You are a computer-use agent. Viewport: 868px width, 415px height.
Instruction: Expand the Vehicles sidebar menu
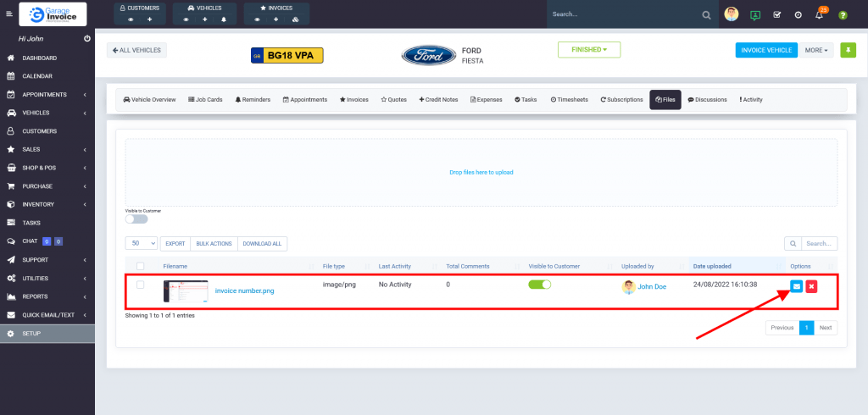(x=47, y=113)
